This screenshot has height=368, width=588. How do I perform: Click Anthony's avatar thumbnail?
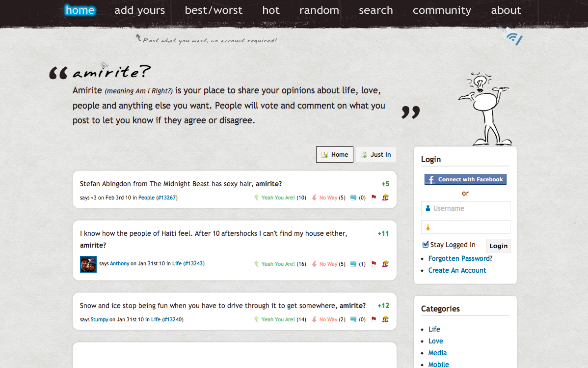pyautogui.click(x=88, y=264)
